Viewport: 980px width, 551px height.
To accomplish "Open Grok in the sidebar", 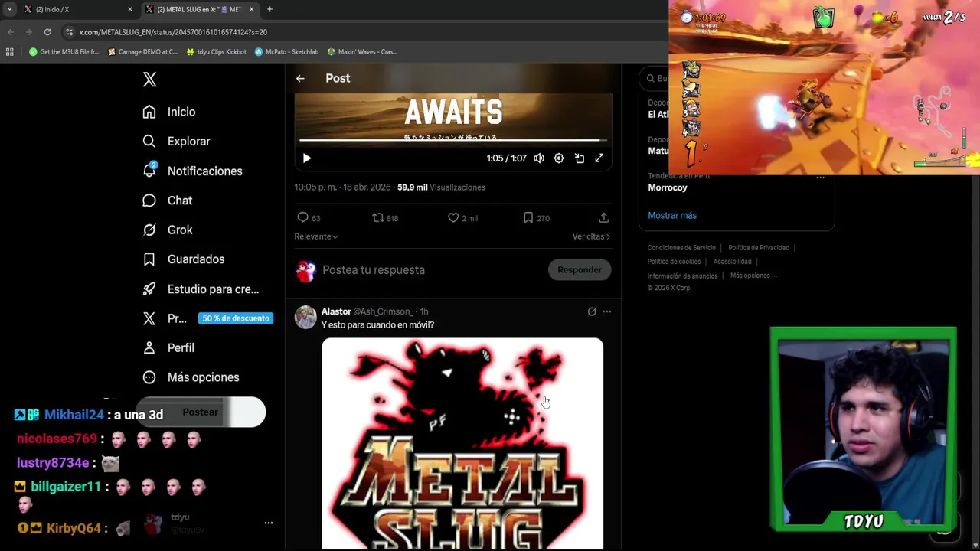I will tap(167, 230).
